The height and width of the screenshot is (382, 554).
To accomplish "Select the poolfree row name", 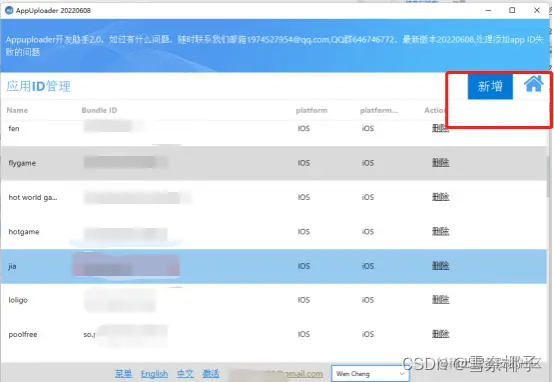I will [x=23, y=334].
